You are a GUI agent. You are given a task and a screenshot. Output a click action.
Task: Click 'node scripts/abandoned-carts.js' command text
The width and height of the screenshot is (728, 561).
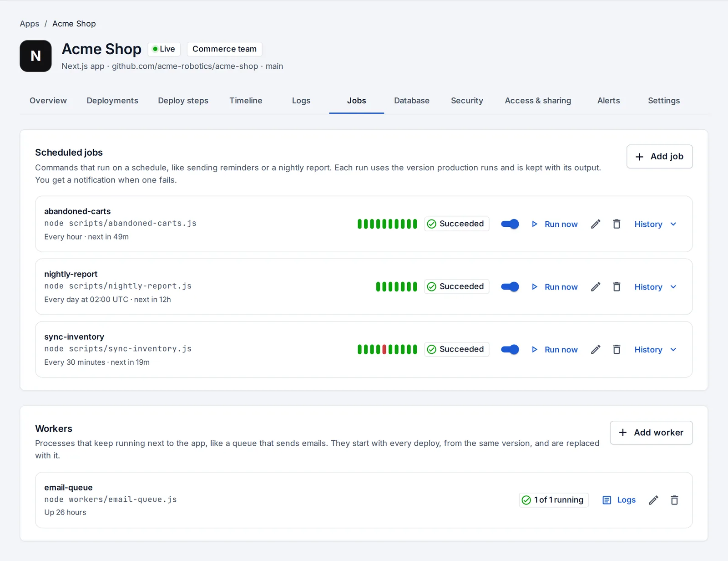120,223
